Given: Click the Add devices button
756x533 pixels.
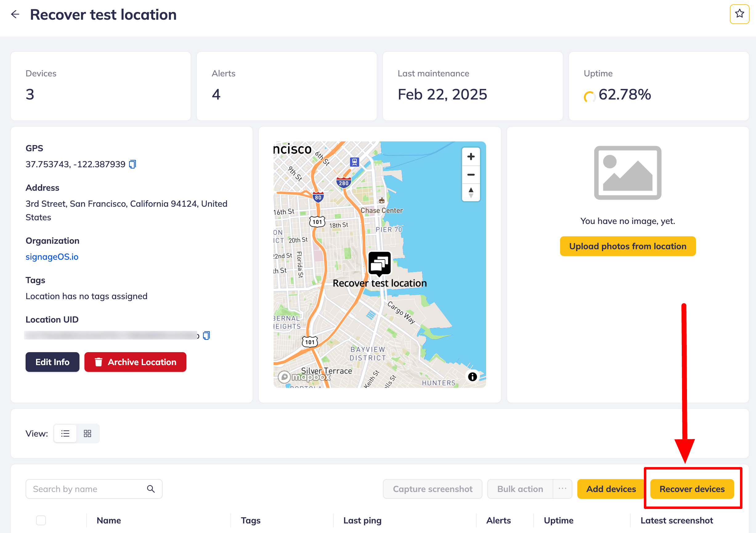Looking at the screenshot, I should [x=611, y=489].
